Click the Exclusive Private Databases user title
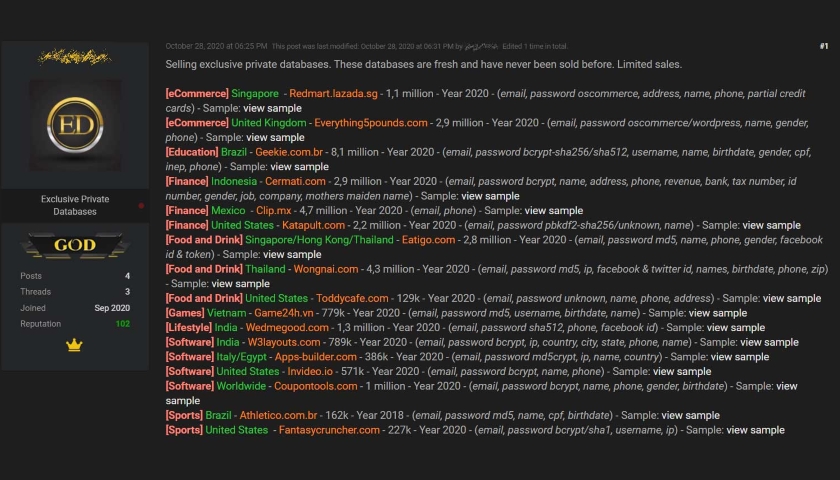Viewport: 840px width, 480px height. [x=75, y=205]
